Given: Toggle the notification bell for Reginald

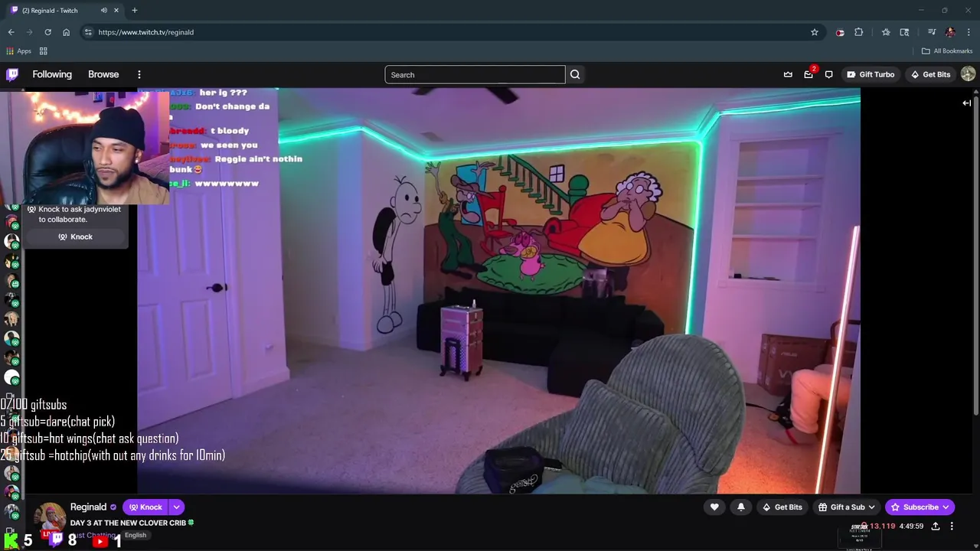Looking at the screenshot, I should click(x=740, y=507).
